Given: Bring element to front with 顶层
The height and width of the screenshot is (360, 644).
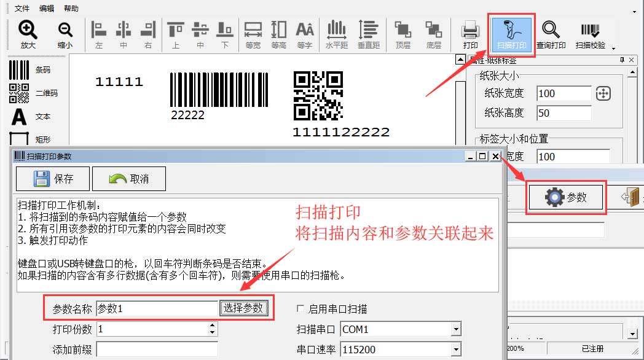Looking at the screenshot, I should (403, 34).
